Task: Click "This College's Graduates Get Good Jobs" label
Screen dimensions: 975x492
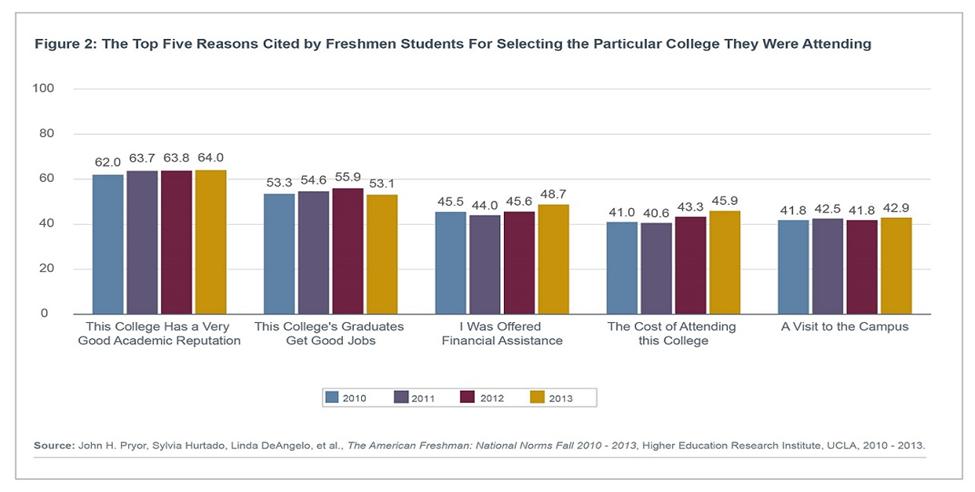Action: (x=332, y=333)
